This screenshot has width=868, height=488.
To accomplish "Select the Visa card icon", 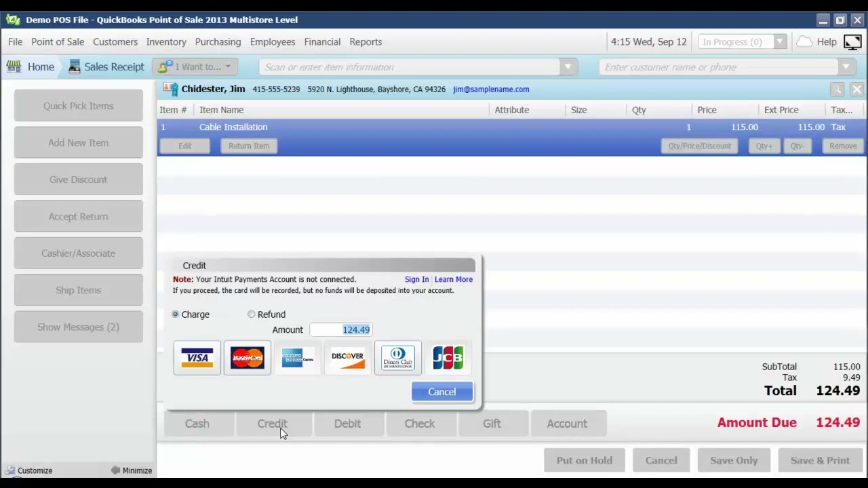I will pos(197,358).
